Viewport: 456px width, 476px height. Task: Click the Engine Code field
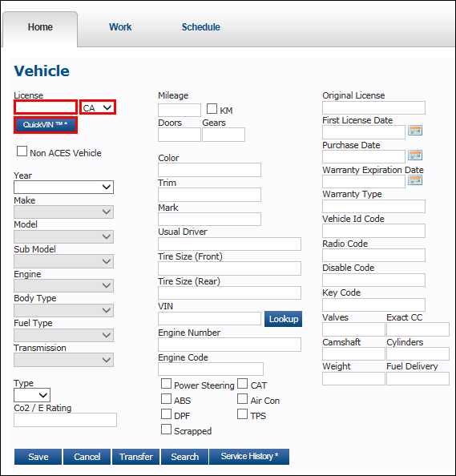pos(211,369)
